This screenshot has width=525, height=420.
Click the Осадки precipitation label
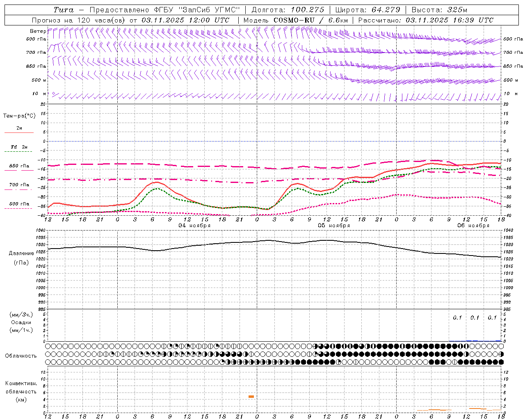(21, 322)
